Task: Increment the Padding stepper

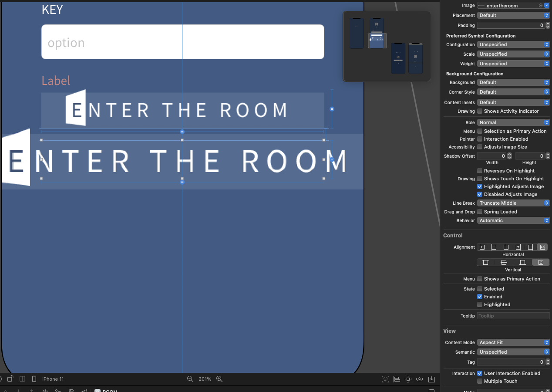Action: click(548, 24)
